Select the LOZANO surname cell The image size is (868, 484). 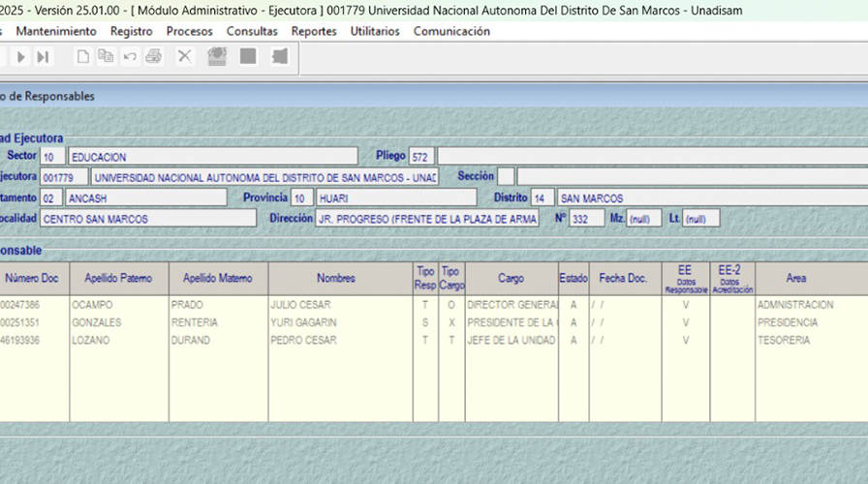click(119, 340)
